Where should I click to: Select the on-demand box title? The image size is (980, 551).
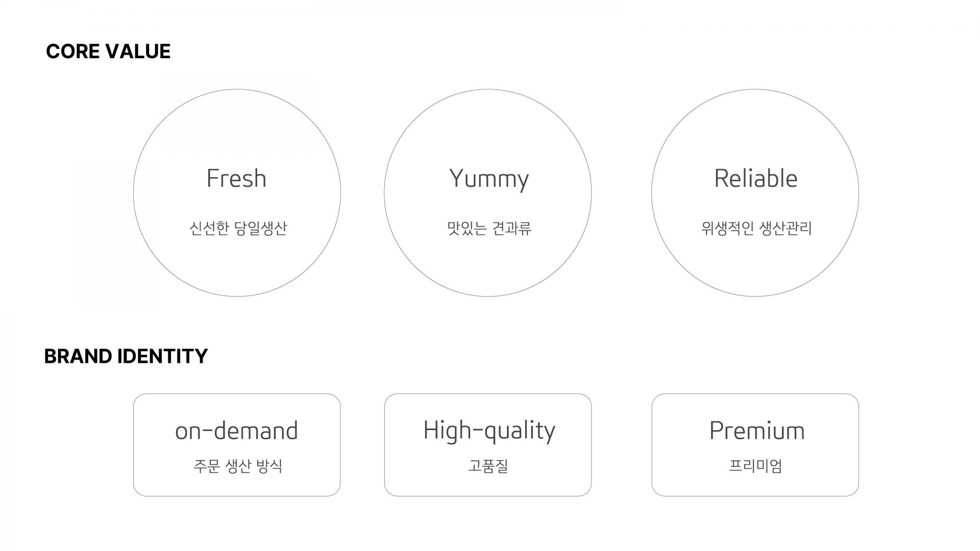click(236, 431)
